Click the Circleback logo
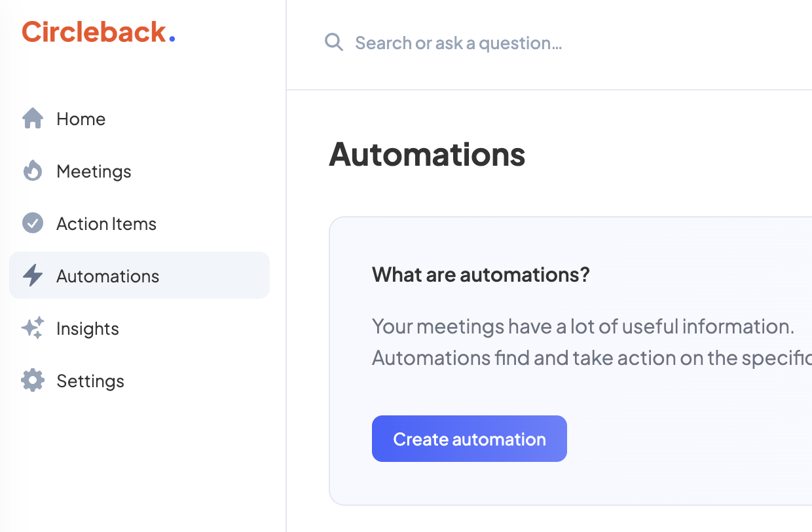Screen dimensions: 812x532 98,32
